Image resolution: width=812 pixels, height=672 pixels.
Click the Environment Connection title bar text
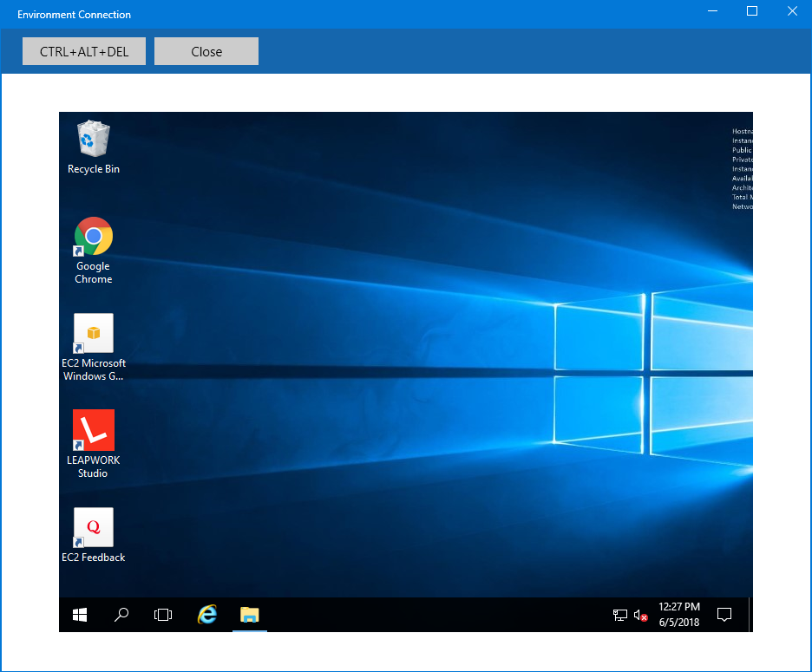pyautogui.click(x=75, y=15)
